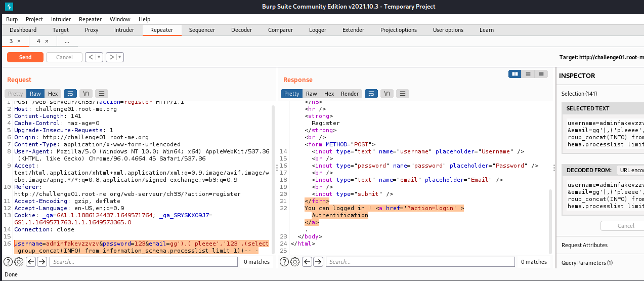644x281 pixels.
Task: Send the request with Send button
Action: coord(25,57)
